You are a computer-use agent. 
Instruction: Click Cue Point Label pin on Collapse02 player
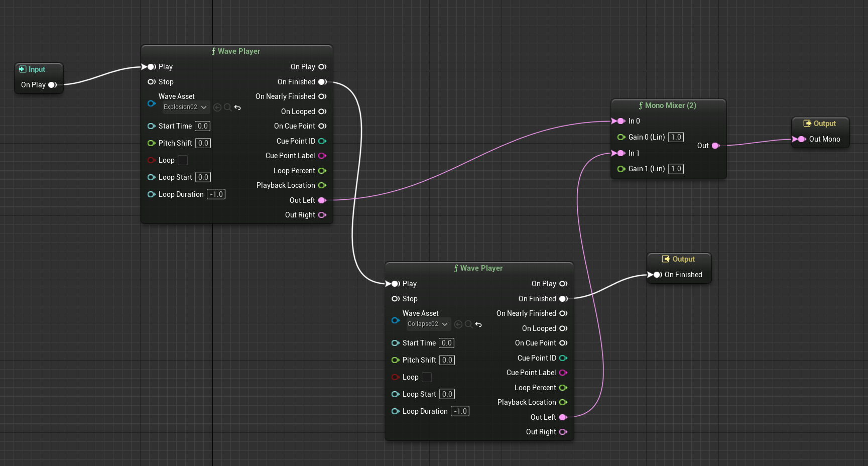coord(563,373)
